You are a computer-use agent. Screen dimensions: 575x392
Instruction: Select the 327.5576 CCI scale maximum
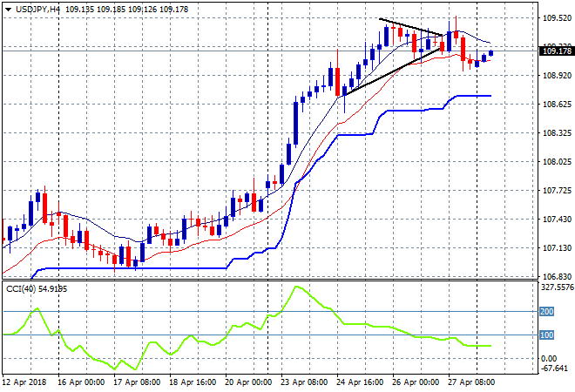point(558,287)
